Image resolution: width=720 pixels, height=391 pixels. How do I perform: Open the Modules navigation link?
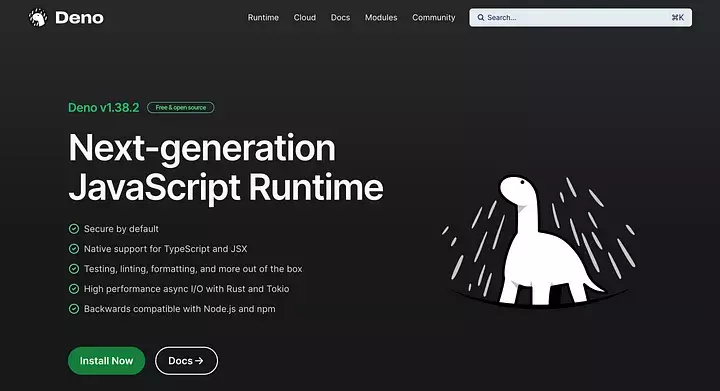pyautogui.click(x=381, y=17)
